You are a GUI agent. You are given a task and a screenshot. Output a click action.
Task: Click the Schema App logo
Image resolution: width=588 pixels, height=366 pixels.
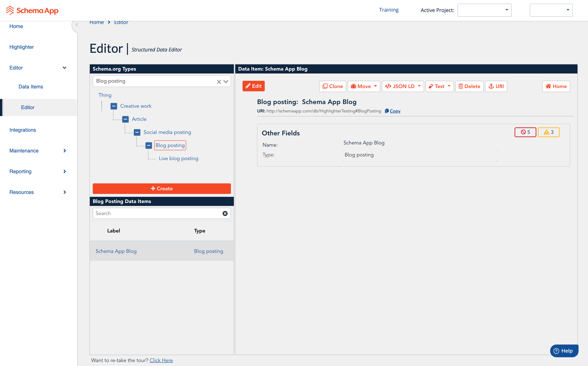(32, 10)
